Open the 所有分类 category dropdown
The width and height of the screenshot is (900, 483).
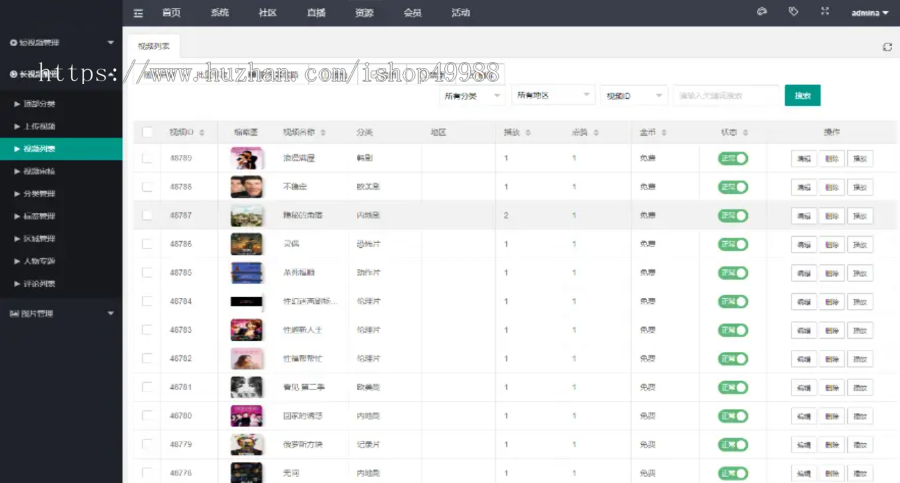(472, 95)
